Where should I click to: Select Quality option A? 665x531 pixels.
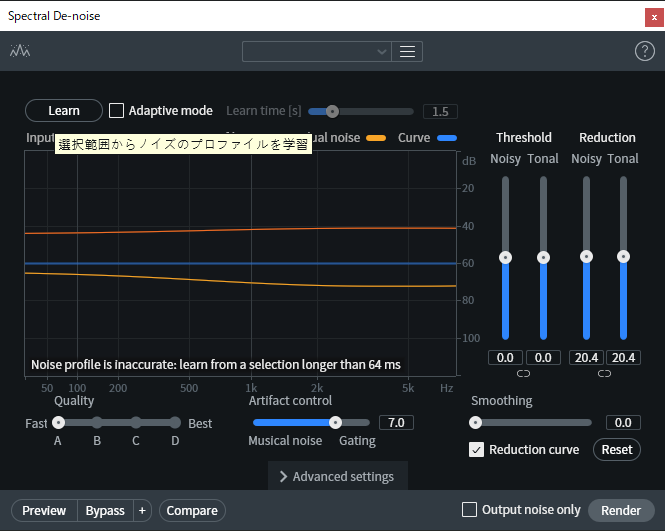coord(58,422)
